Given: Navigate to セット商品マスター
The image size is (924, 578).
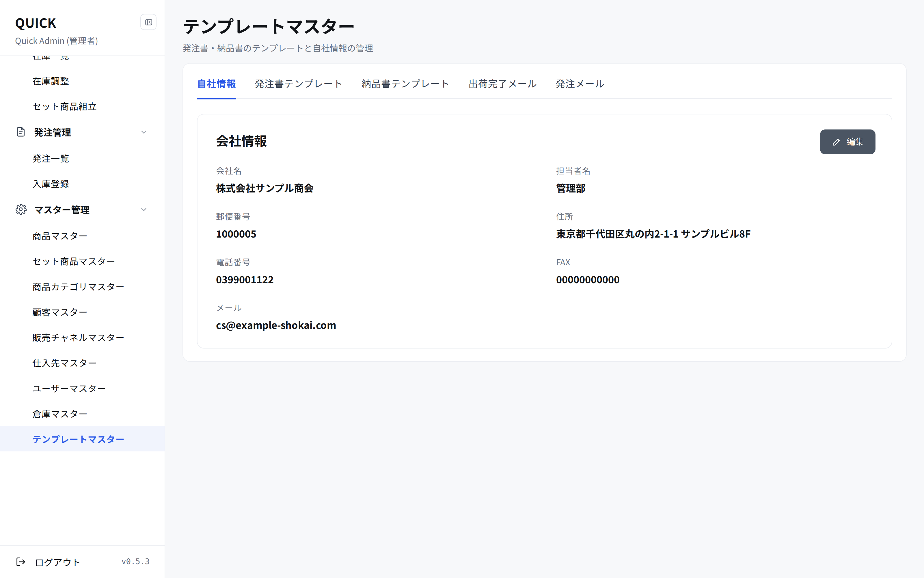Looking at the screenshot, I should [x=83, y=262].
